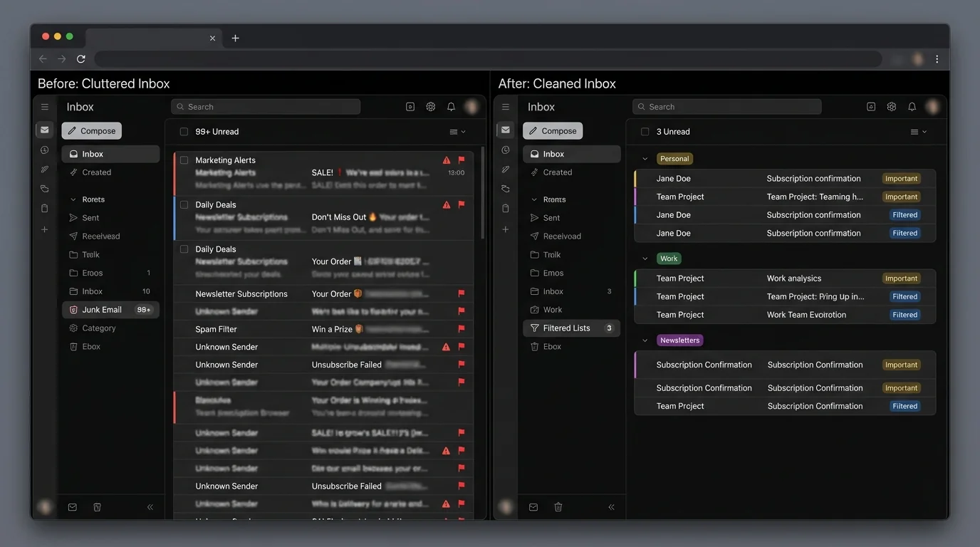Click the trash icon at the After sidebar bottom
Image resolution: width=980 pixels, height=547 pixels.
[558, 507]
